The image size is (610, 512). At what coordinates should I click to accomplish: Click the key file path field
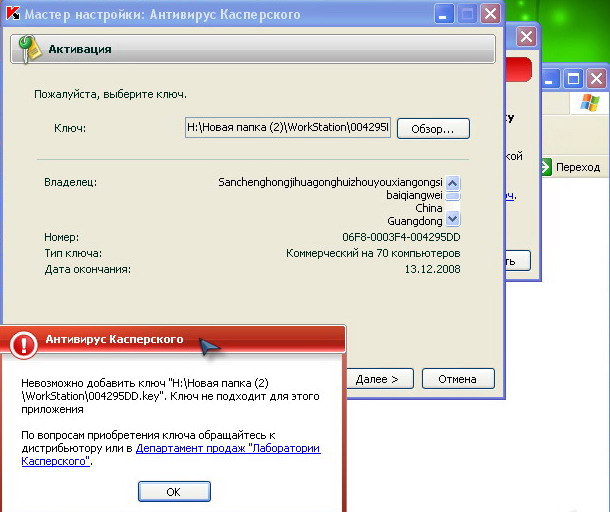click(x=288, y=128)
